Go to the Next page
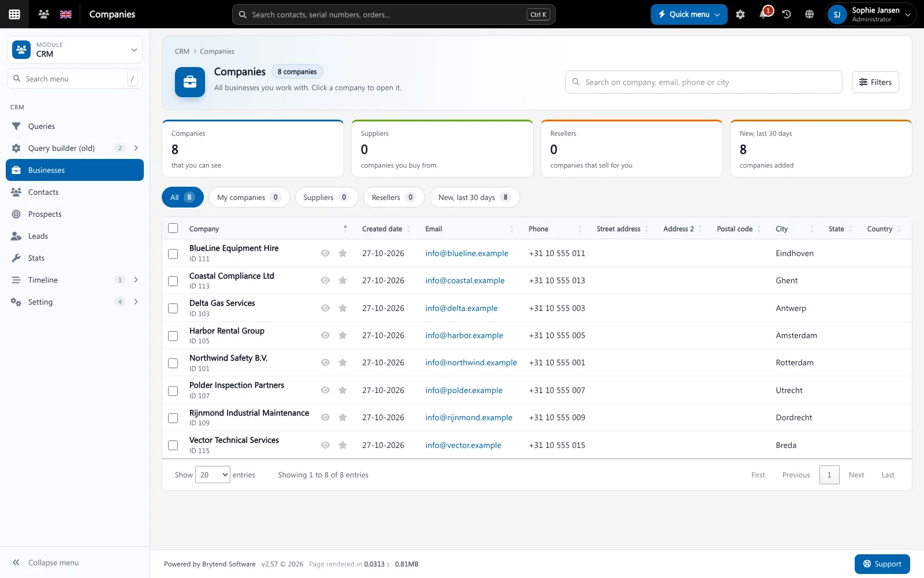Screen dimensions: 924x578 tap(856, 475)
